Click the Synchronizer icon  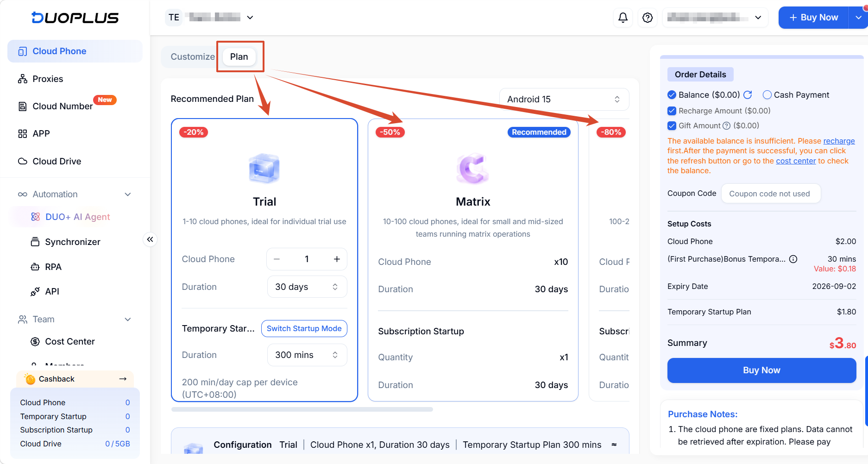[x=35, y=242]
